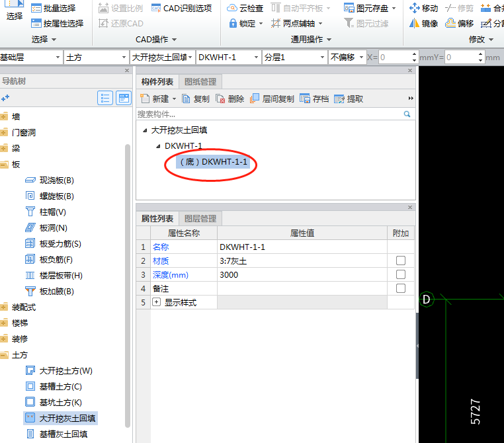Select 大开挖土方(W) in the navigation tree

(x=59, y=371)
